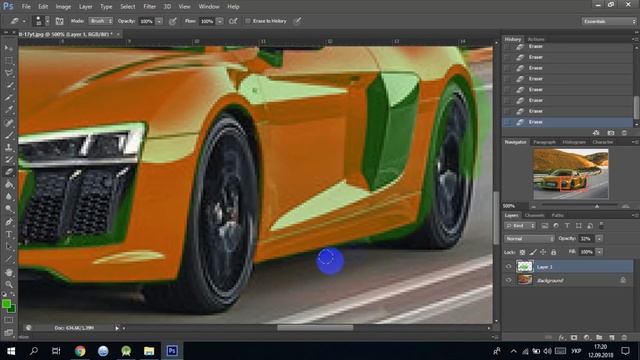Select the Crop tool

pos(9,98)
